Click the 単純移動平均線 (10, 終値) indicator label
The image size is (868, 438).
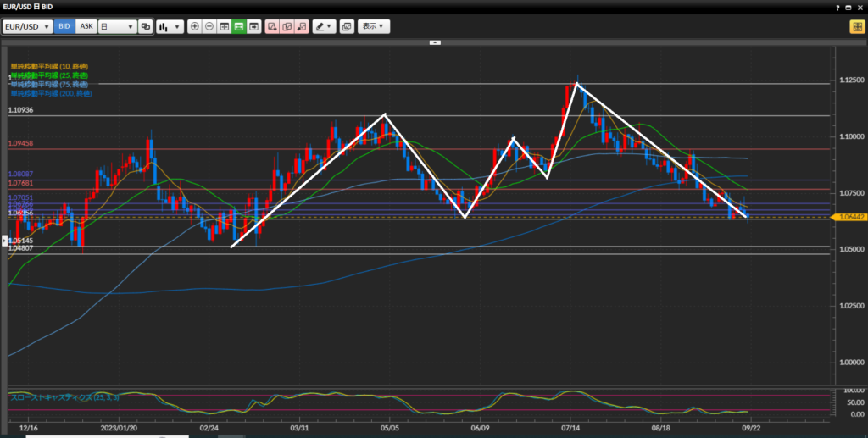coord(49,66)
